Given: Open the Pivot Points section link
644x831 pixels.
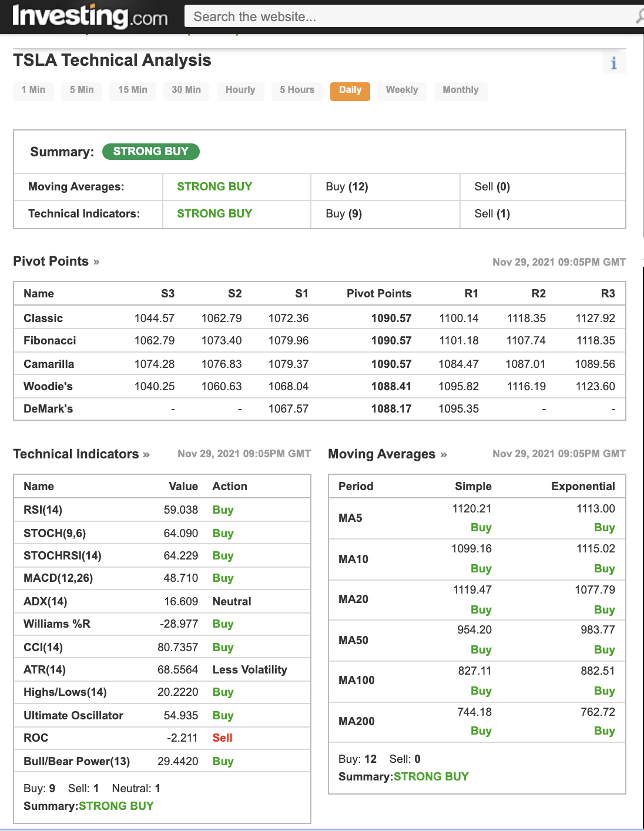Looking at the screenshot, I should 56,262.
